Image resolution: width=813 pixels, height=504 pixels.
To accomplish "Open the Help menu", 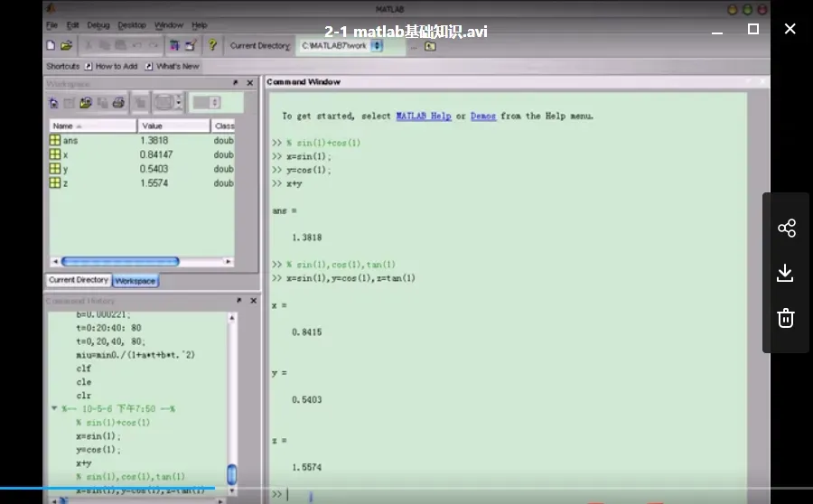I will coord(199,25).
